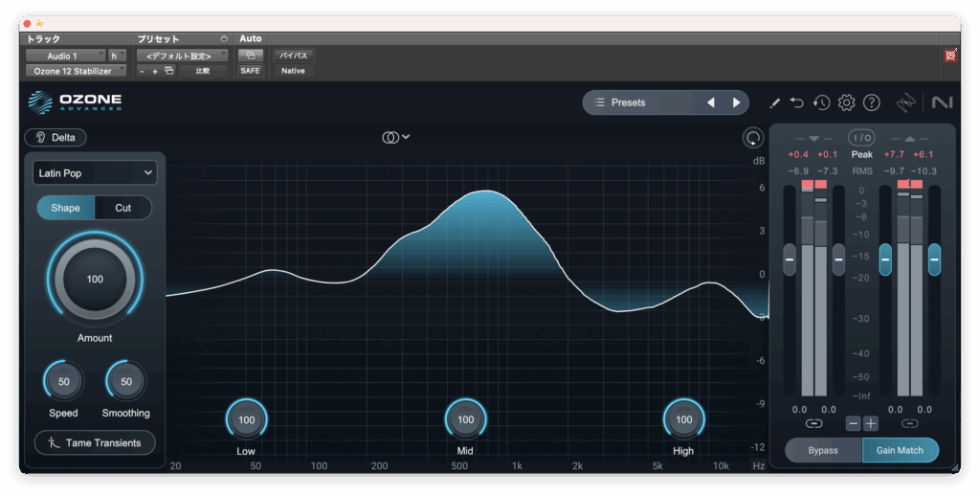
Task: Open the Audio 1 track selector
Action: tap(65, 56)
